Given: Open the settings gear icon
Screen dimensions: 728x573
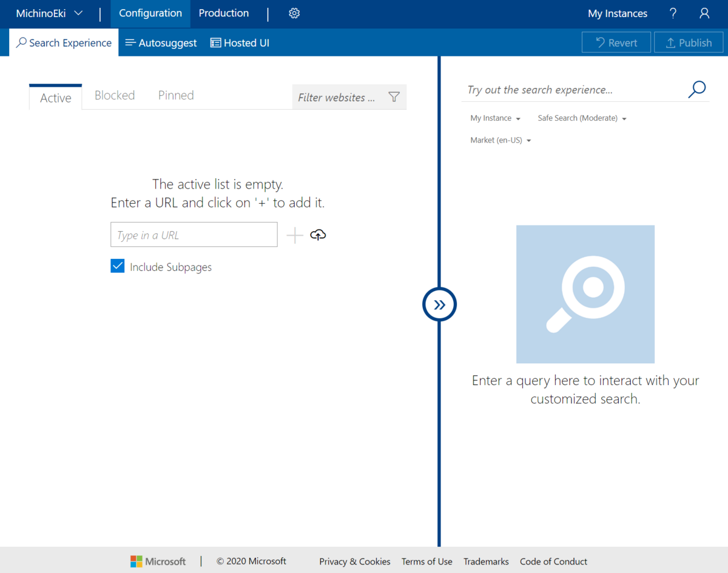Looking at the screenshot, I should coord(294,13).
